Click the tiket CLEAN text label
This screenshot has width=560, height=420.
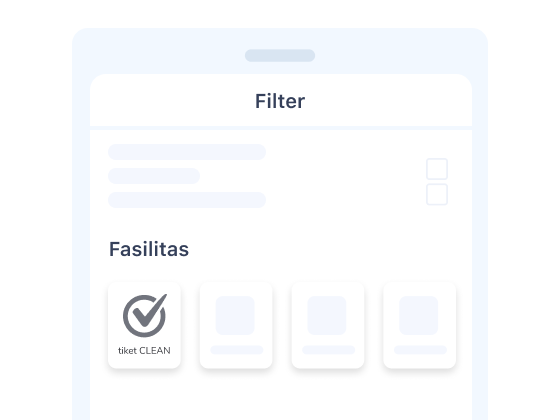[144, 351]
